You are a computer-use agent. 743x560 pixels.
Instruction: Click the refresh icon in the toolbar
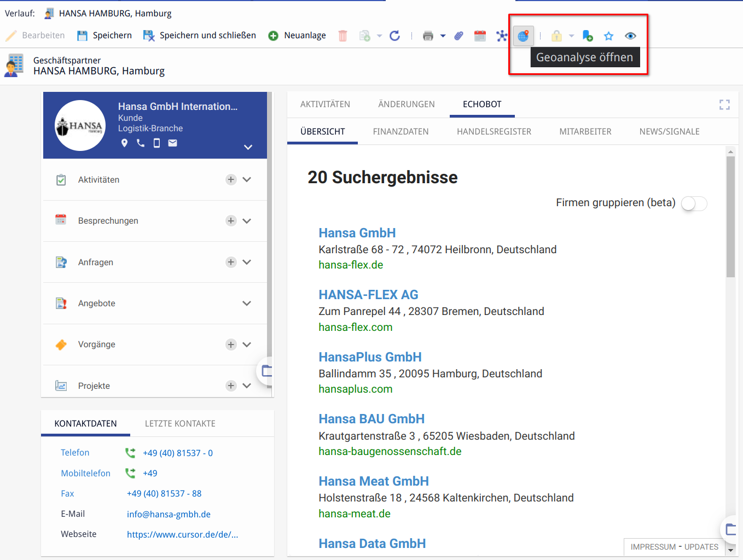tap(394, 36)
